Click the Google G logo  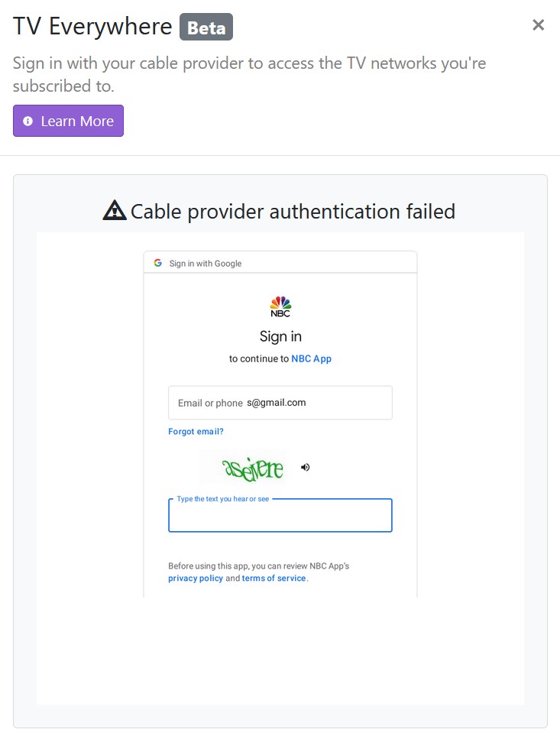[158, 263]
